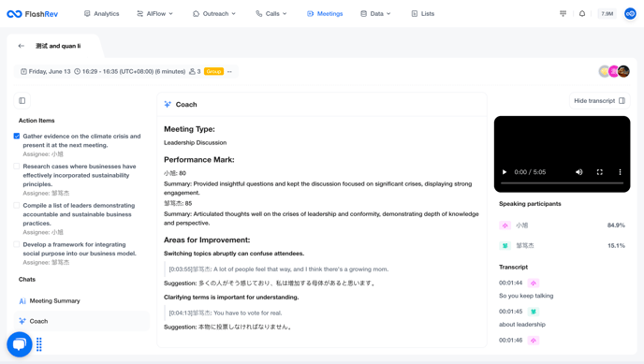Expand the AIFlow dropdown menu
The image size is (644, 364).
tap(154, 13)
